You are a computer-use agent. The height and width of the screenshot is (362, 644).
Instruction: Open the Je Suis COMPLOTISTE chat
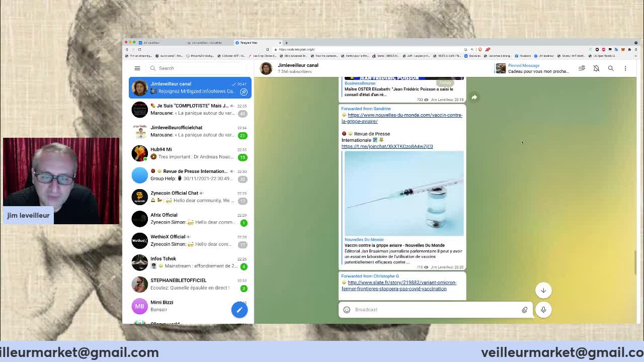pos(190,109)
